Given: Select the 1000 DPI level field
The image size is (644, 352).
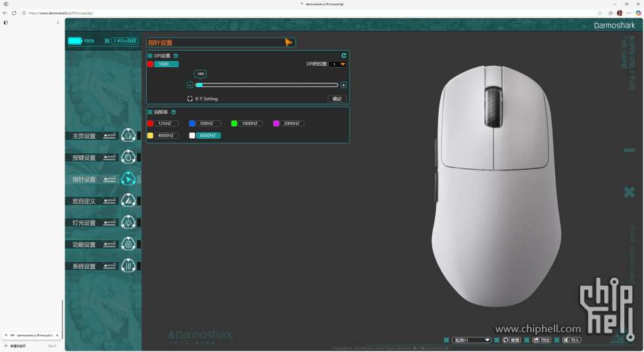Looking at the screenshot, I should [x=166, y=64].
